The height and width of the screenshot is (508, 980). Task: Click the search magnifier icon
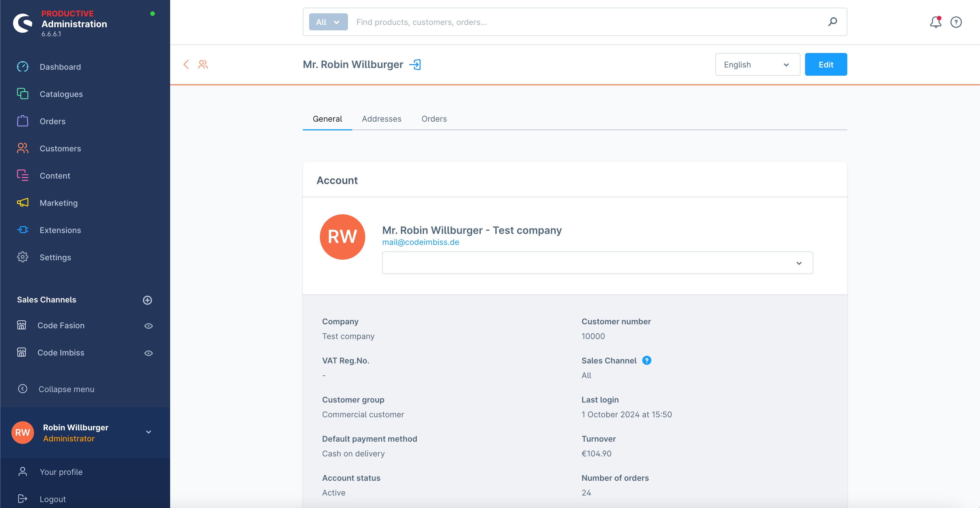(832, 22)
